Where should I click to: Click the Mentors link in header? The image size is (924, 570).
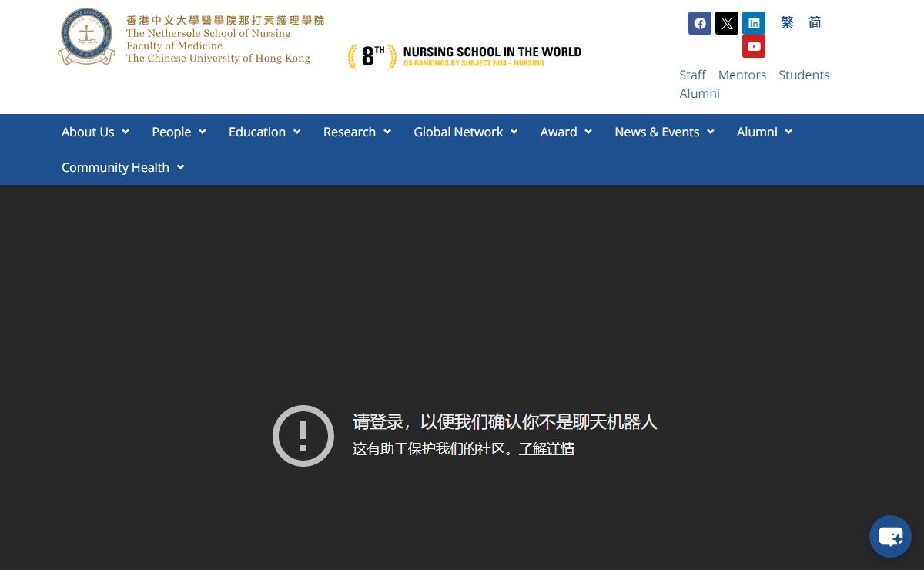coord(742,75)
